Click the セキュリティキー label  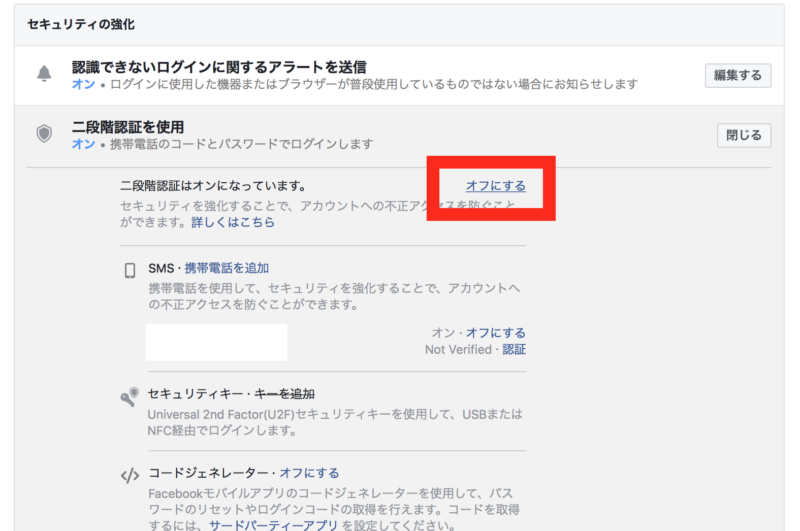tap(195, 394)
